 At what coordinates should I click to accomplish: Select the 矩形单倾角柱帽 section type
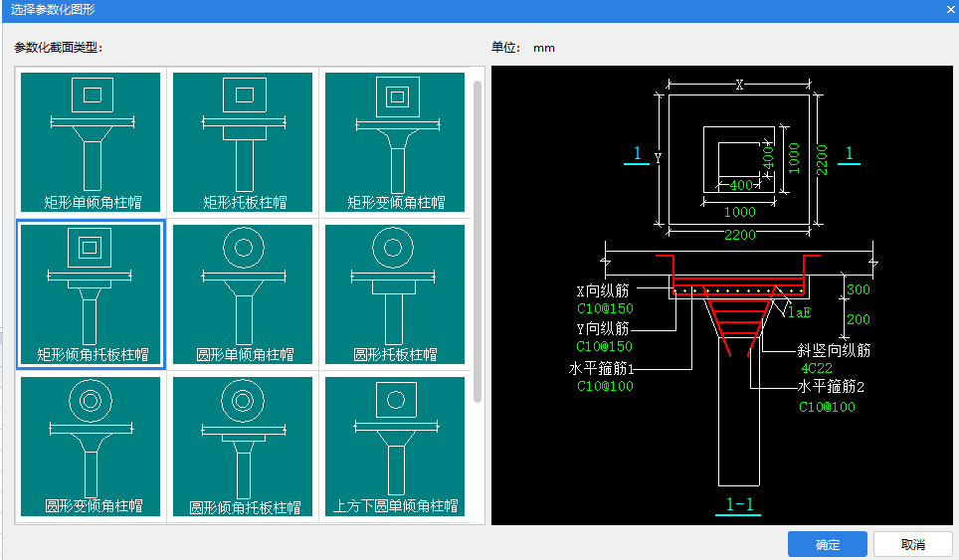91,141
